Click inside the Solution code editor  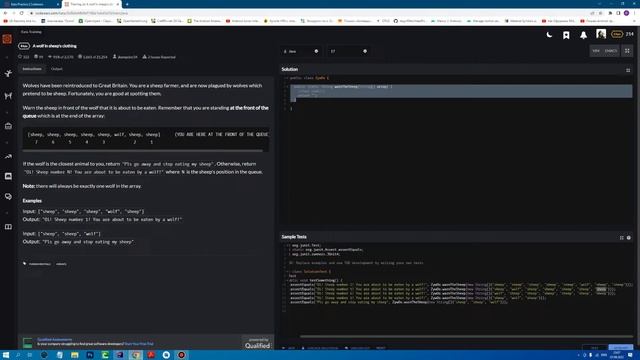(456, 149)
